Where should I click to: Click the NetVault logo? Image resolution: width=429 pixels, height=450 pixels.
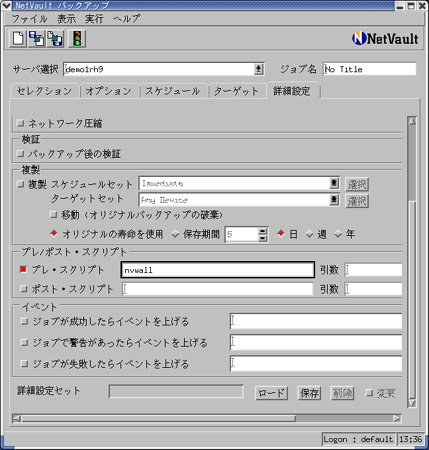385,39
